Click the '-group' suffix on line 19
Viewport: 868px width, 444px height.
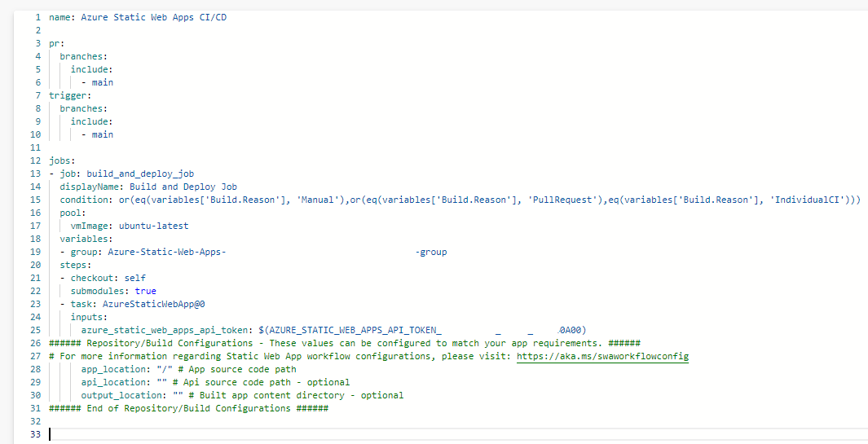(431, 252)
